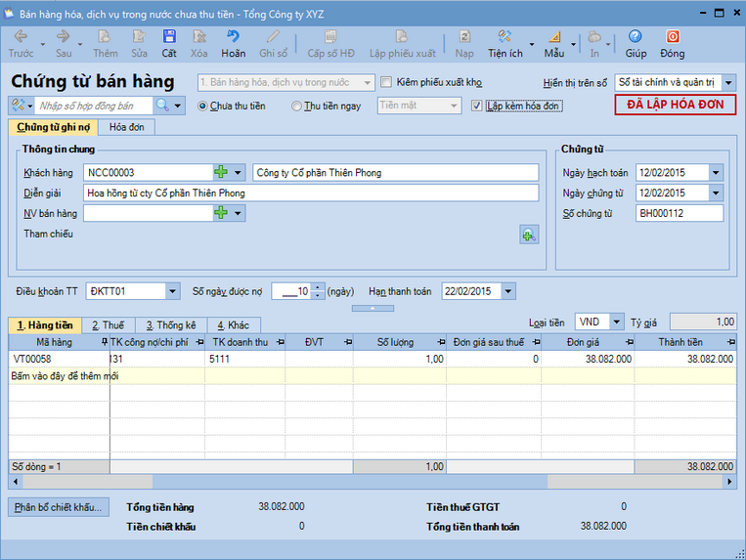Click the contract tools icon beside search box
Viewport: 746px width, 560px height.
click(x=18, y=105)
